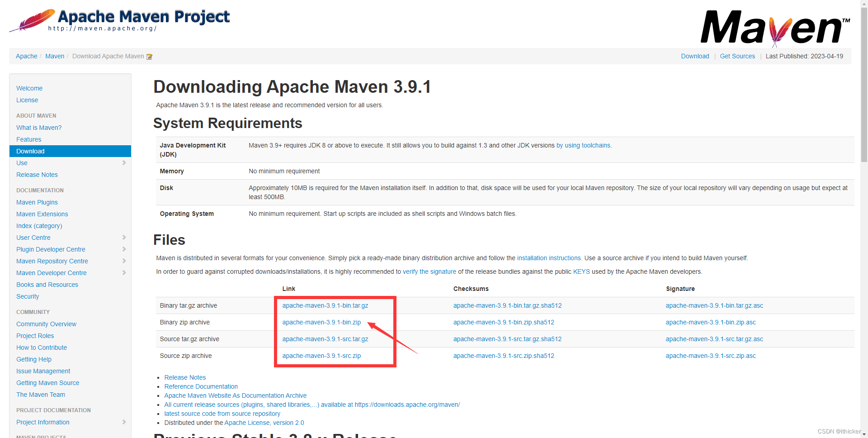Open Books and Resources sidebar link
This screenshot has width=868, height=438.
47,285
